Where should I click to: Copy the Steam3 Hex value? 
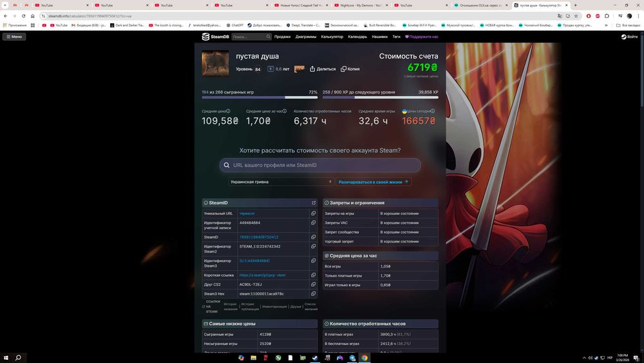[314, 294]
